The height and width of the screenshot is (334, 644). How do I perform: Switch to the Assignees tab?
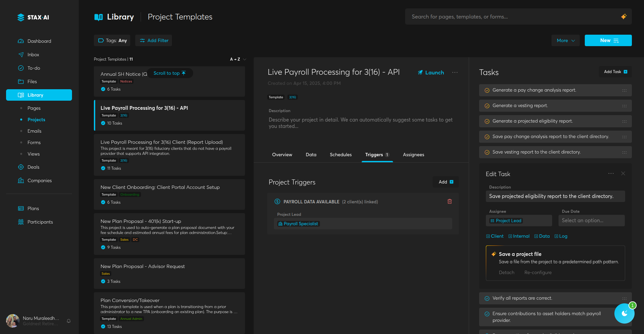(413, 155)
